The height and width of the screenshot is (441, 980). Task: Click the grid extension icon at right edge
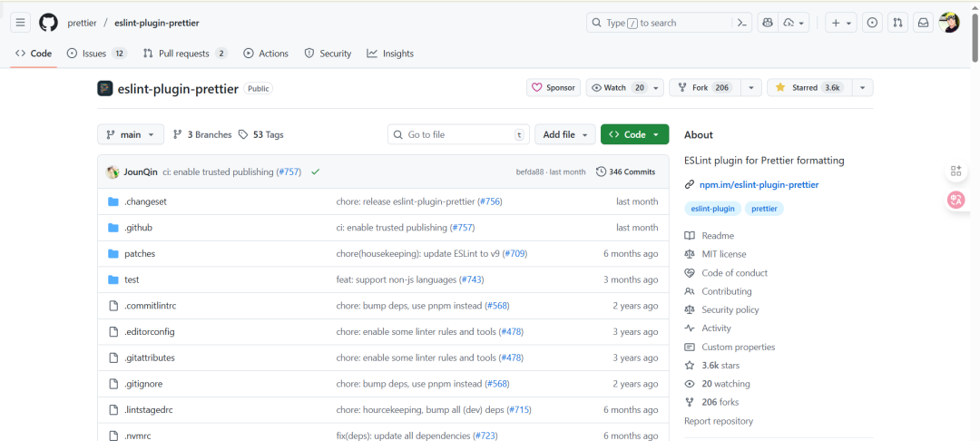coord(955,171)
